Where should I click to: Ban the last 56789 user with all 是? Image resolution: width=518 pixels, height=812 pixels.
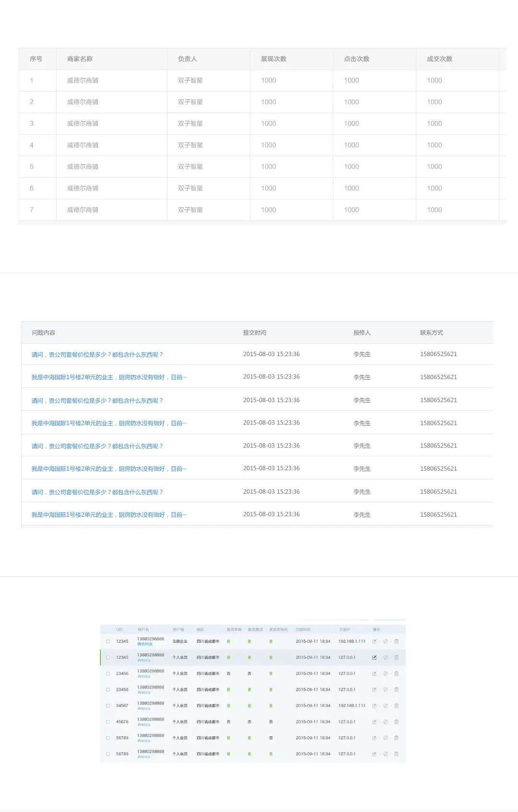(x=385, y=754)
